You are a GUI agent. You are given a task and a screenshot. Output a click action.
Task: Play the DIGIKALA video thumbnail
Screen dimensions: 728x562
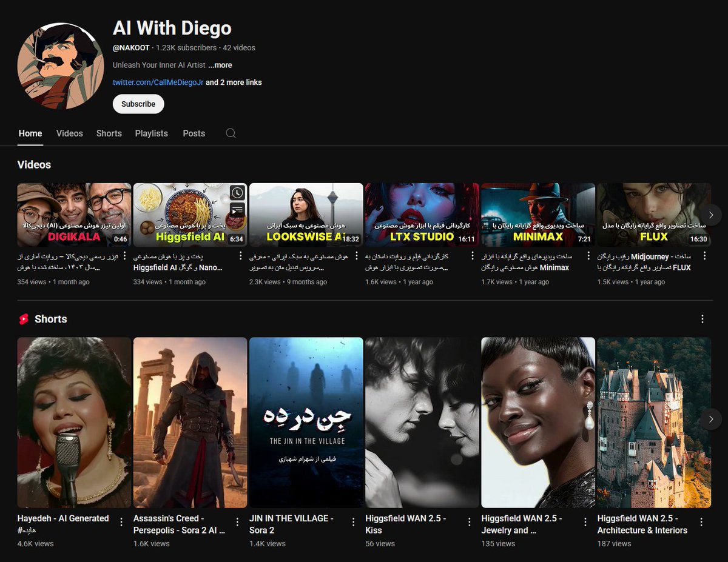(74, 215)
